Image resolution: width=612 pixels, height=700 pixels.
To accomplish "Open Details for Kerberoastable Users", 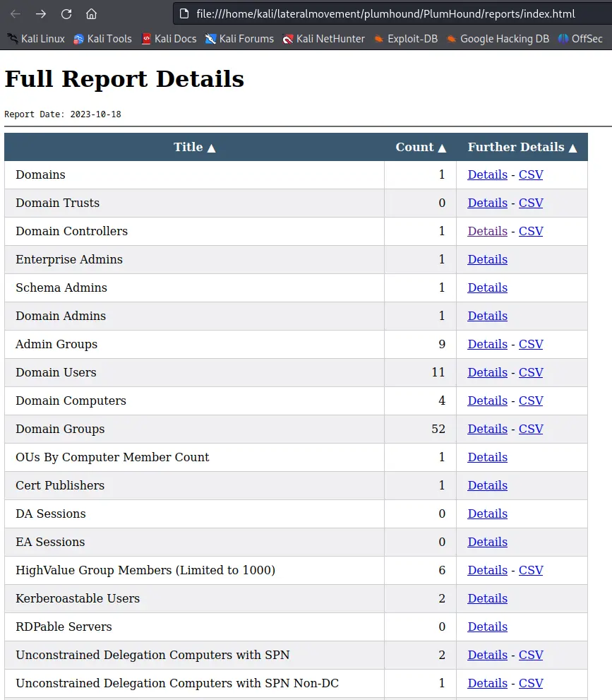I will point(487,598).
